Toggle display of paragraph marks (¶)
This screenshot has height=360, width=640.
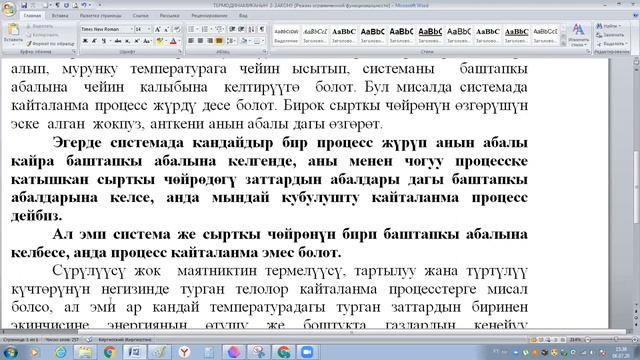[262, 29]
